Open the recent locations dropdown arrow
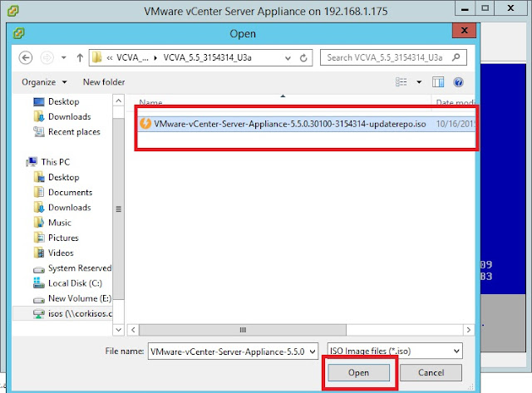Image resolution: width=532 pixels, height=393 pixels. (x=63, y=57)
